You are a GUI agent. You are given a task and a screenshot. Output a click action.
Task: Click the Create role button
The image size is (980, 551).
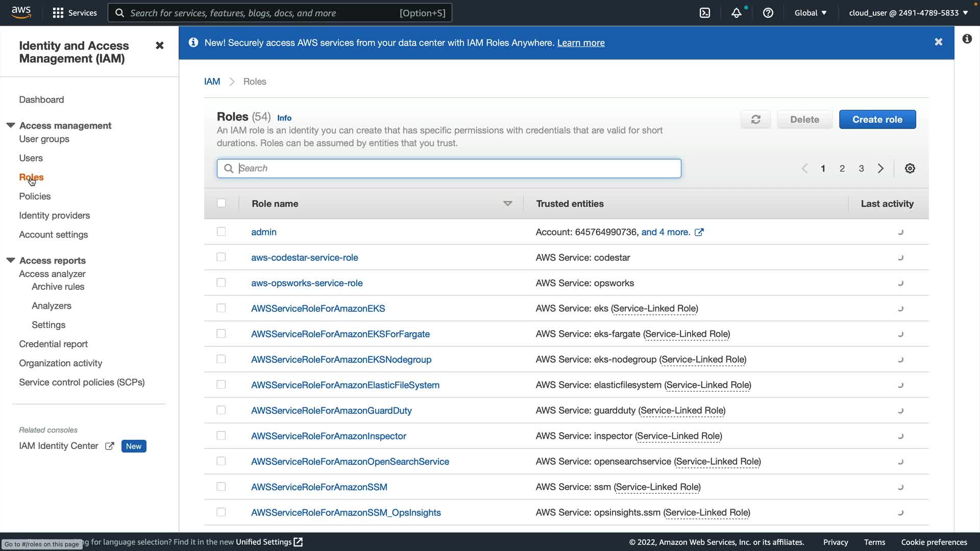[877, 119]
